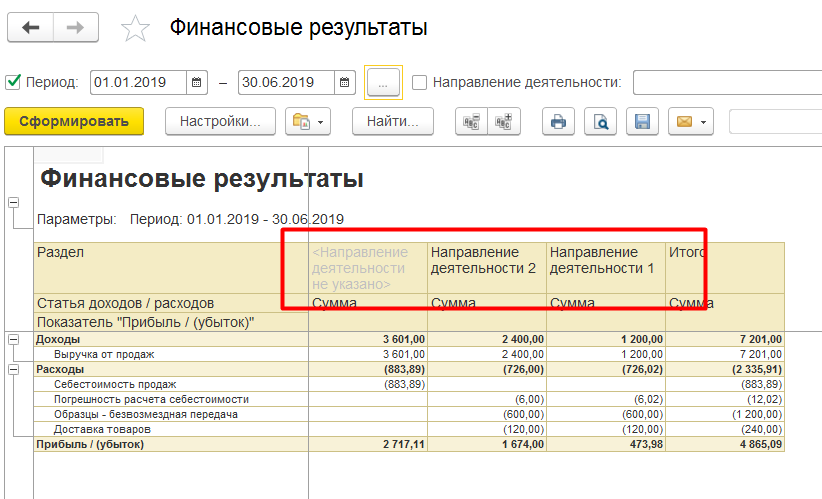Select the Выручка от продаж row
The image size is (822, 499).
[171, 354]
